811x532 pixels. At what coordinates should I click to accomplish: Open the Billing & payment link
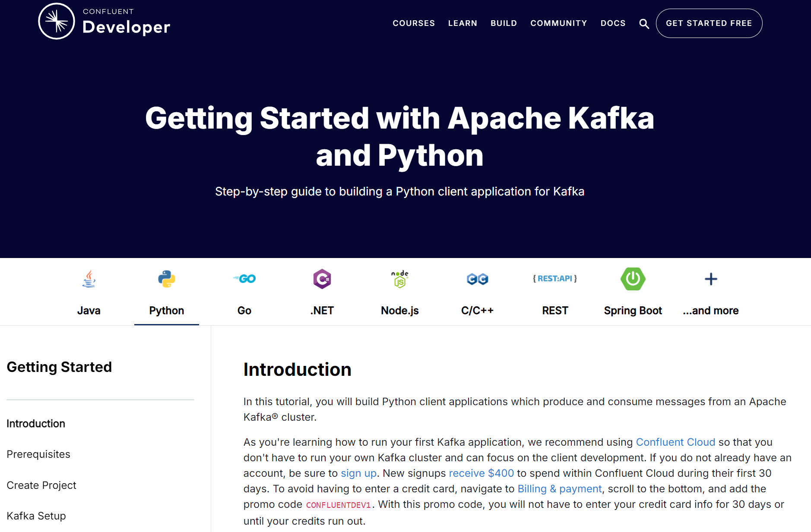tap(559, 489)
